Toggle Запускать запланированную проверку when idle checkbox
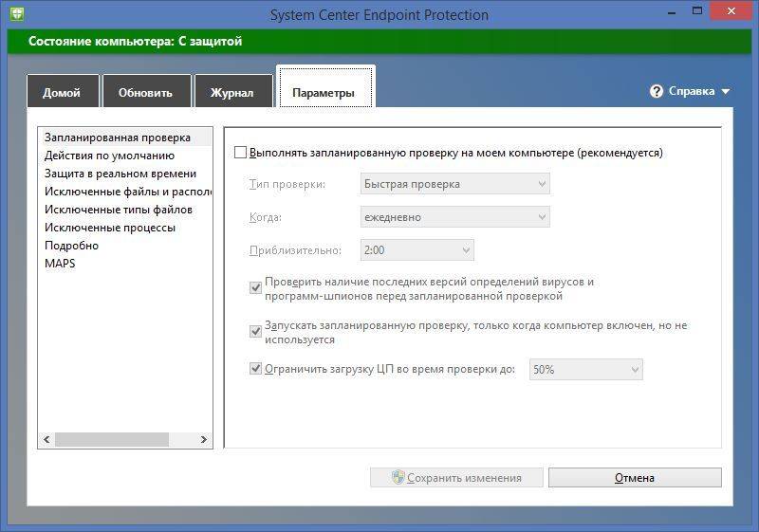This screenshot has height=532, width=759. click(x=255, y=331)
